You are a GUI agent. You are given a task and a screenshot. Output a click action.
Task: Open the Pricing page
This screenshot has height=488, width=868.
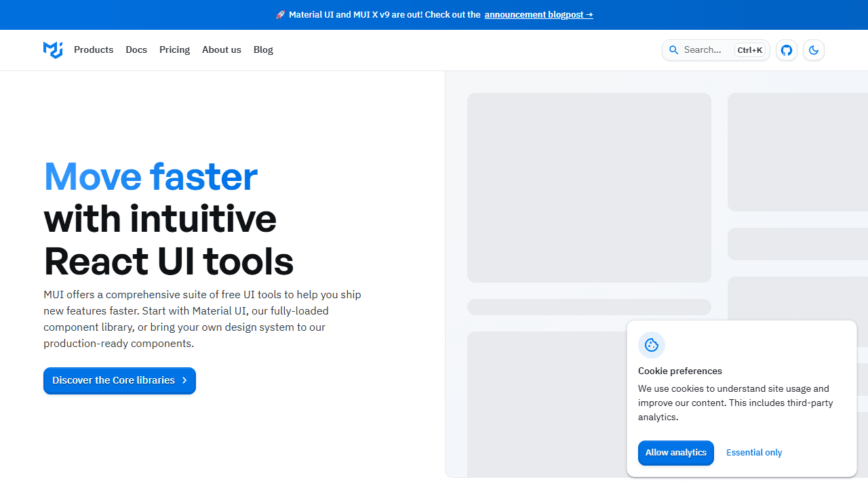pos(174,49)
